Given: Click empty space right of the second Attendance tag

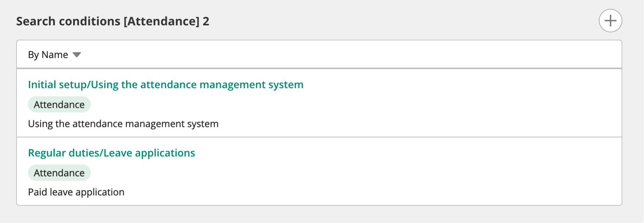Looking at the screenshot, I should pyautogui.click(x=294, y=173).
